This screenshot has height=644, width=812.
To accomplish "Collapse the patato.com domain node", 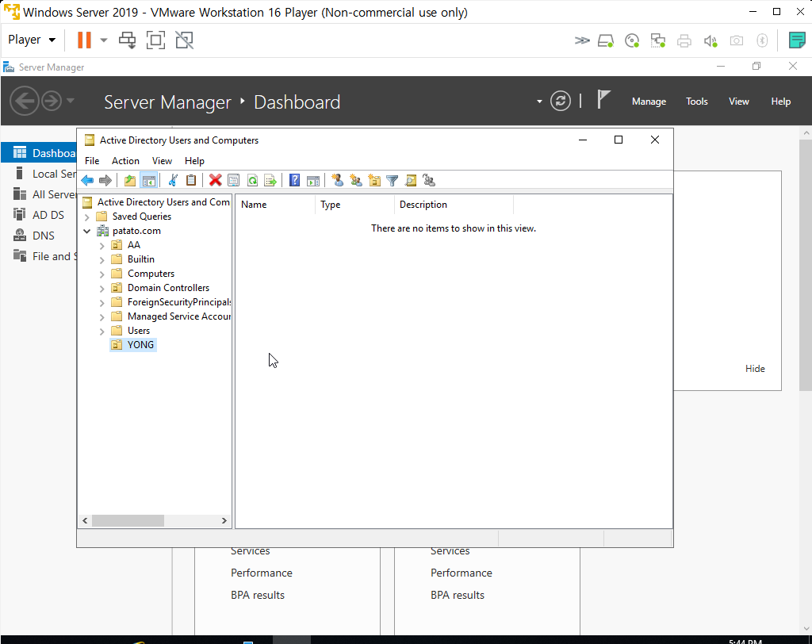I will (x=87, y=231).
